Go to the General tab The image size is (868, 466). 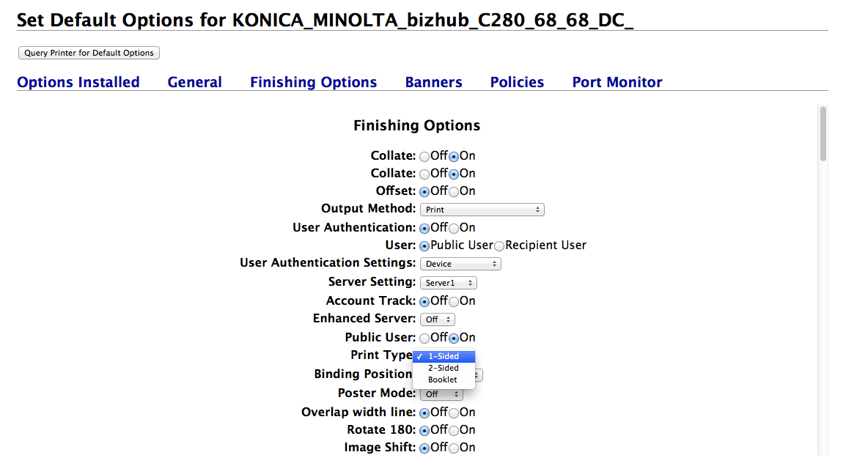(195, 82)
